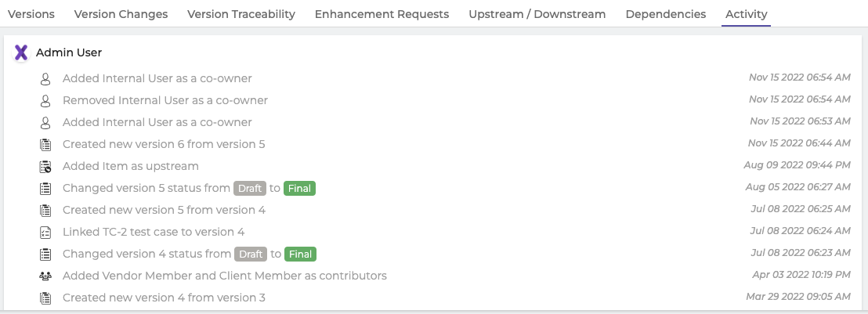Click the document icon beside Changed version 5 status
This screenshot has height=314, width=868.
click(x=45, y=188)
